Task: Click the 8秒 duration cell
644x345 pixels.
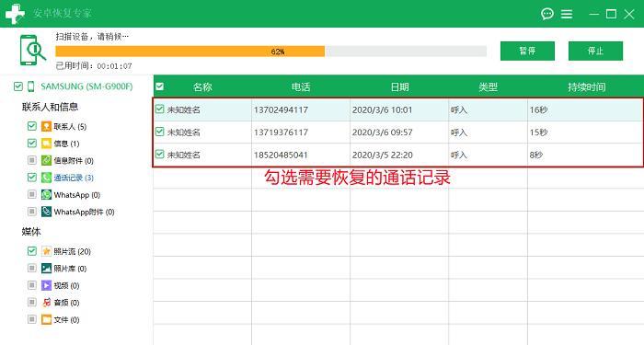Action: coord(536,155)
